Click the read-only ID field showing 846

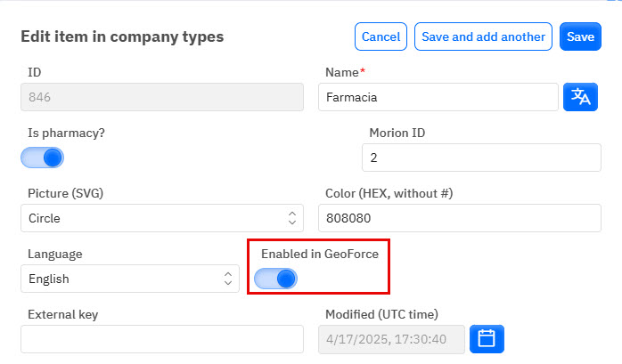click(x=161, y=97)
